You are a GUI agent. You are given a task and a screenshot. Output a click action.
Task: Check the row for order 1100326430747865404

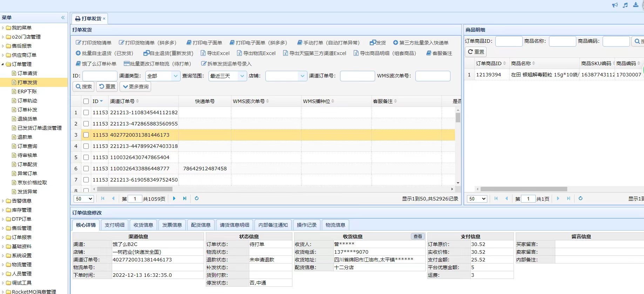(x=86, y=157)
